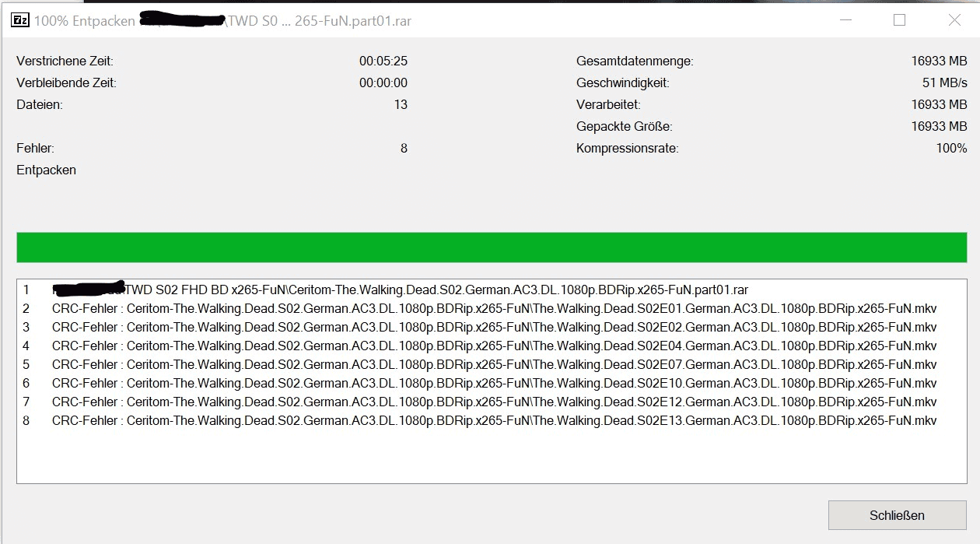Image resolution: width=980 pixels, height=544 pixels.
Task: Click the Fehler label
Action: 35,148
